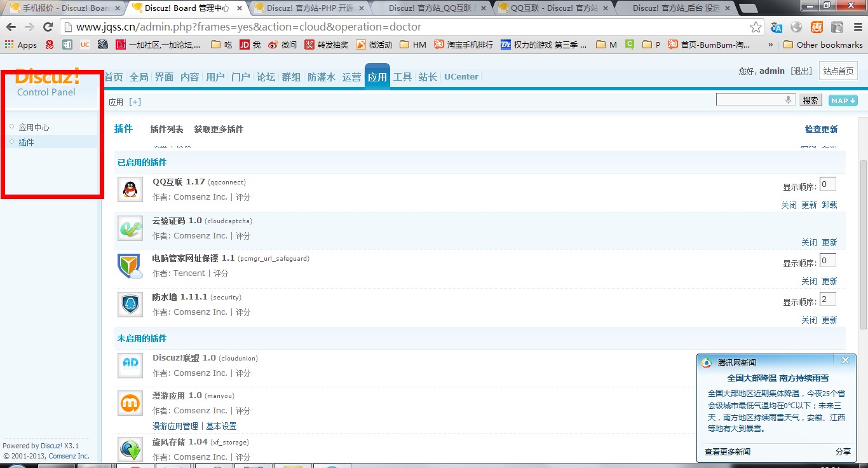868x468 pixels.
Task: Open the M bookmarks folder
Action: pos(606,45)
